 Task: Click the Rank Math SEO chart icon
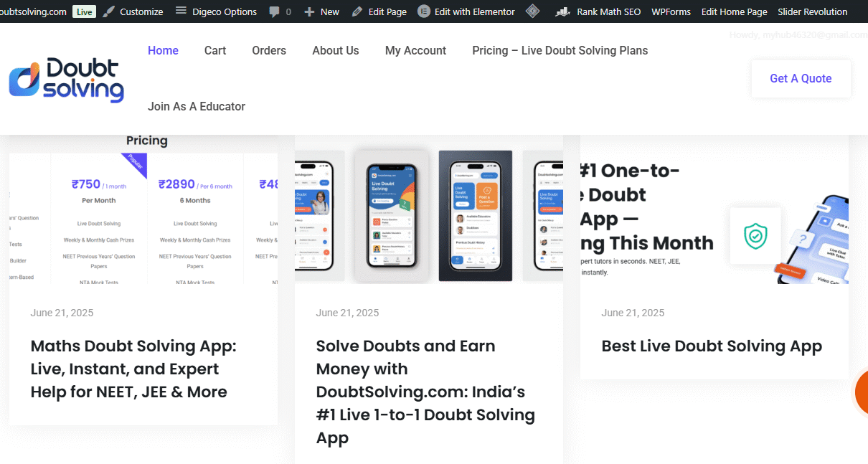563,11
